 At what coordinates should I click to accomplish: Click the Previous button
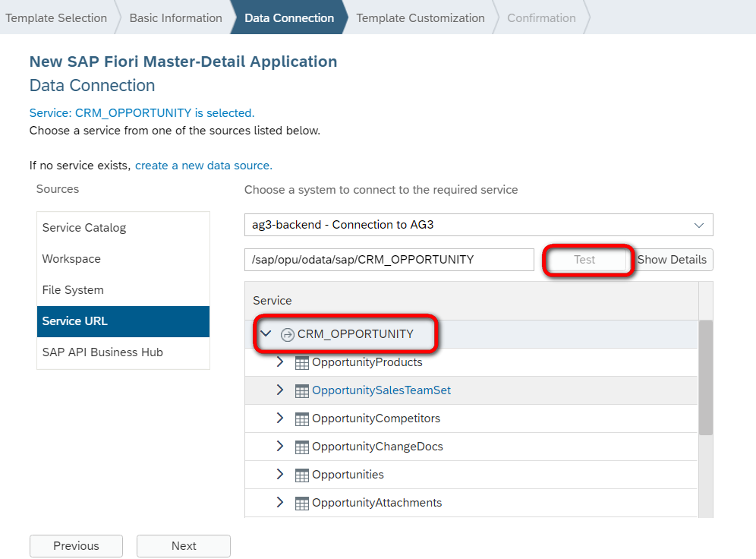[76, 546]
